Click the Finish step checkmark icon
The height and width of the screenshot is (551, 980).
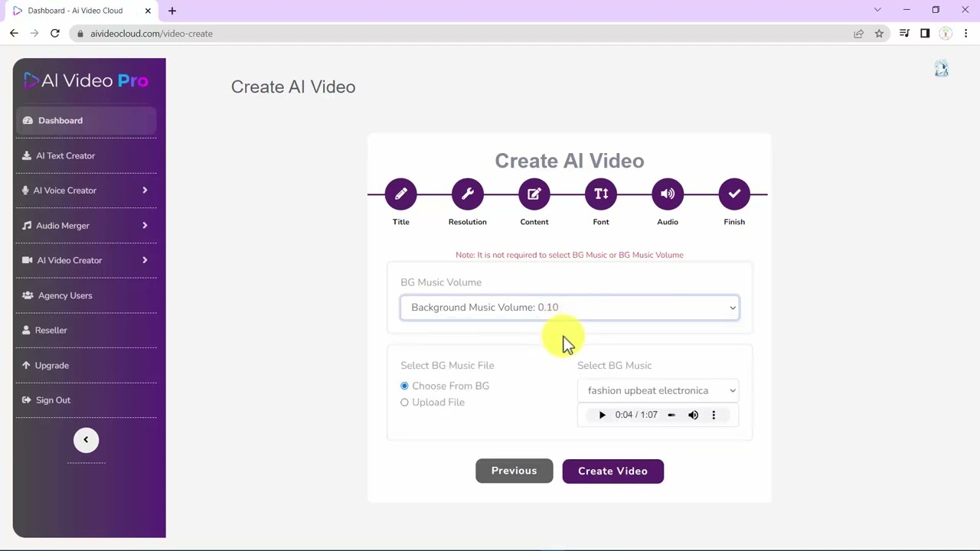[x=734, y=194]
